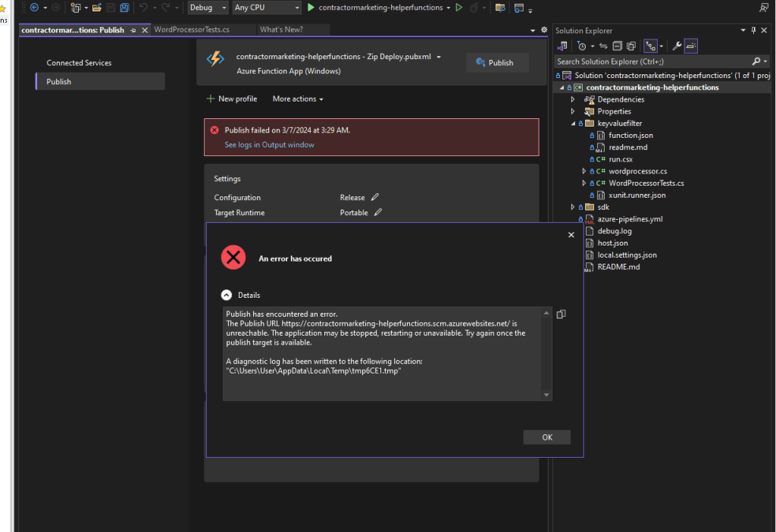Click the Solution Explorer search magnifier icon
Viewport: 776px width, 532px height.
[756, 61]
